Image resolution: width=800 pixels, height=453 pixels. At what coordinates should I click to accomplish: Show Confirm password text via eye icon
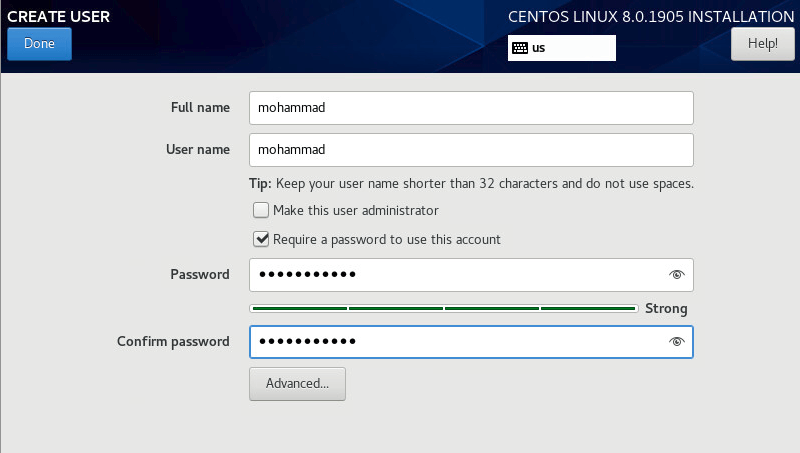click(x=677, y=342)
